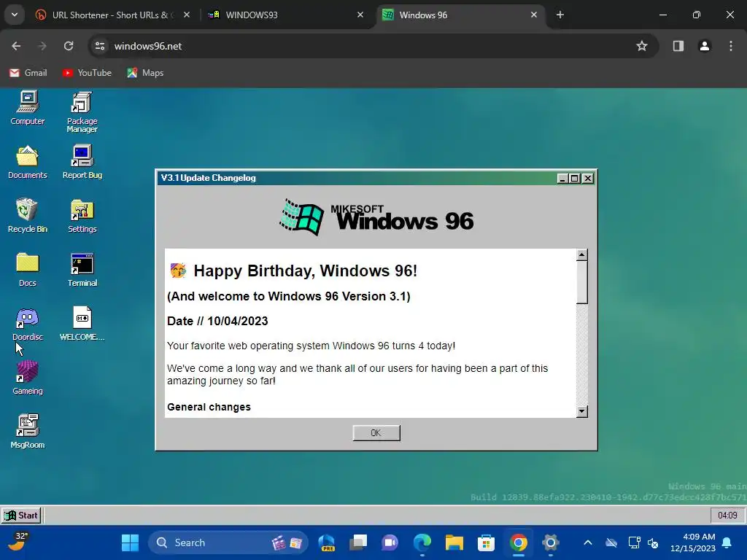Close the URL Shortener tab
747x560 pixels.
(187, 15)
